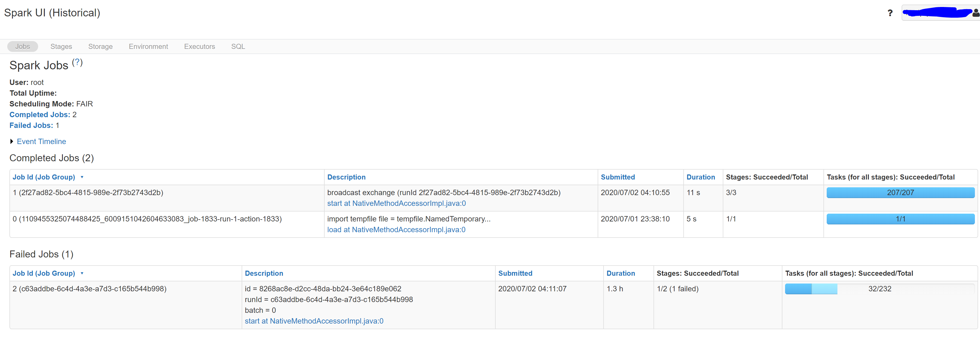Select the SQL tab
The width and height of the screenshot is (980, 337).
(x=238, y=46)
